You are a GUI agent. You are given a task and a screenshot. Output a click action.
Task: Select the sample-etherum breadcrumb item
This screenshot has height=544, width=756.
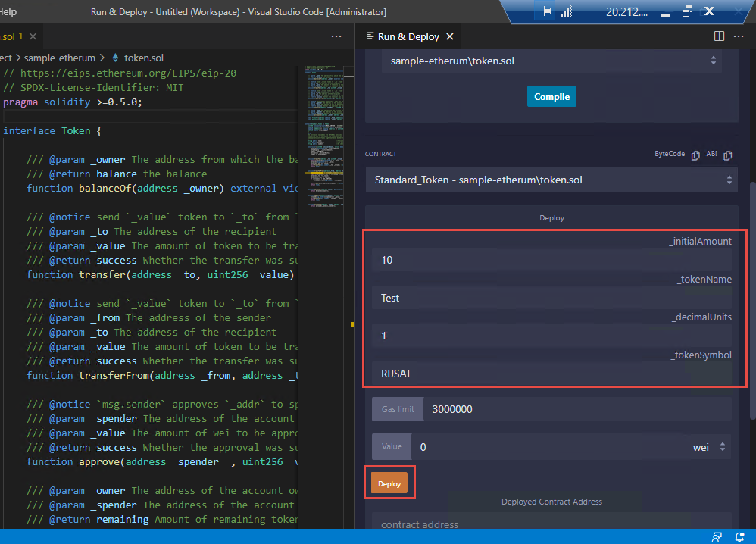[60, 58]
